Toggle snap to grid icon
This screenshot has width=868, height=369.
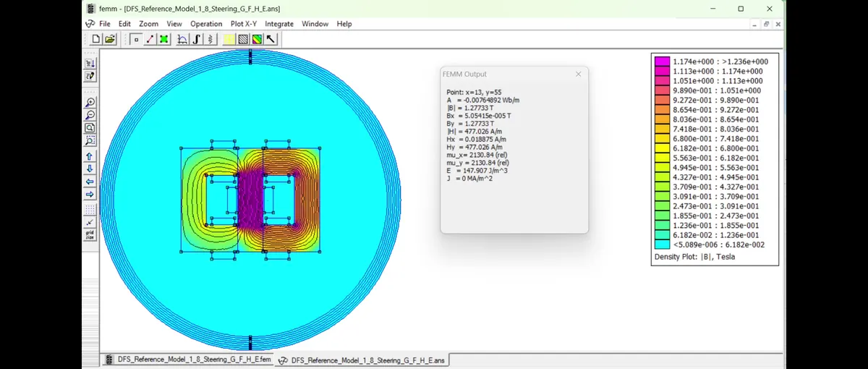coord(90,222)
